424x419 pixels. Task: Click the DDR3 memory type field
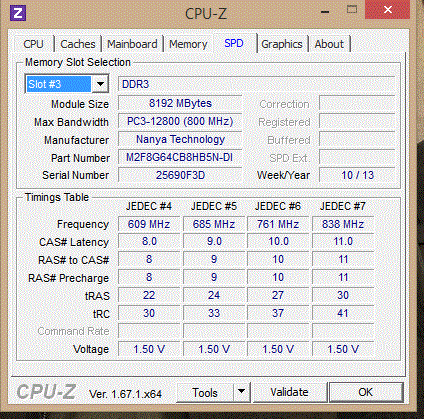point(256,84)
